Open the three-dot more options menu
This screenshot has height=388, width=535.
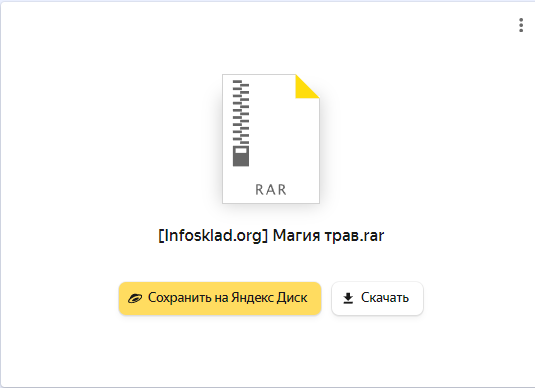click(521, 25)
